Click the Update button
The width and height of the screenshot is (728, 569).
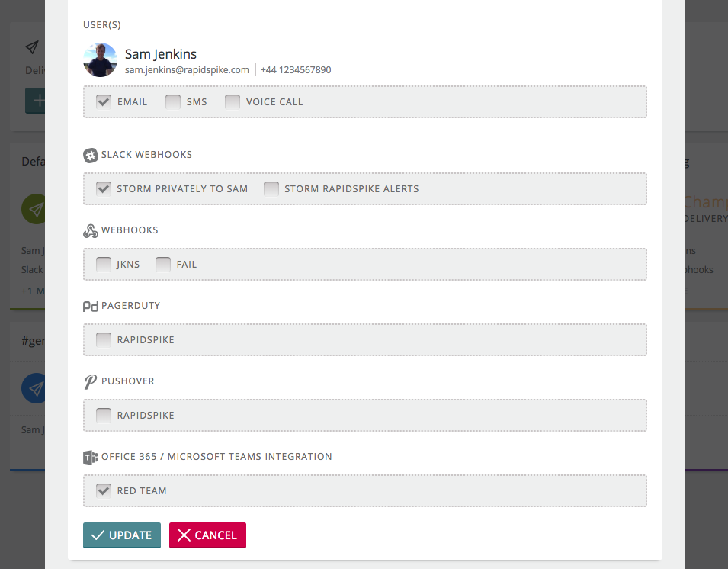(122, 535)
